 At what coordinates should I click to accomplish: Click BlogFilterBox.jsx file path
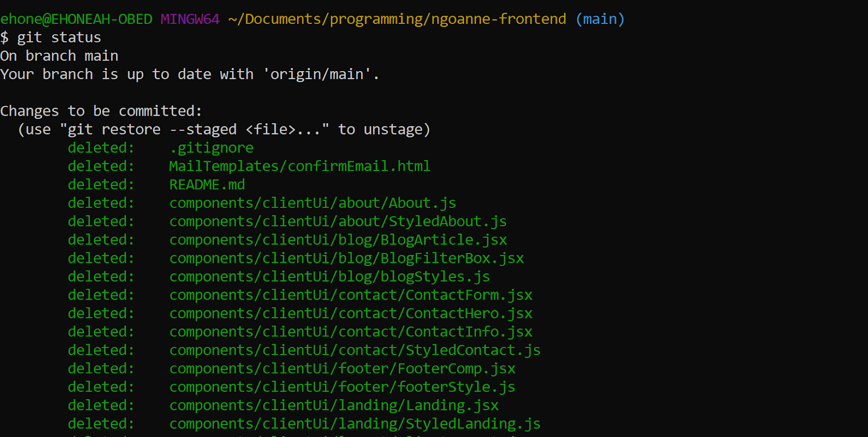tap(347, 258)
